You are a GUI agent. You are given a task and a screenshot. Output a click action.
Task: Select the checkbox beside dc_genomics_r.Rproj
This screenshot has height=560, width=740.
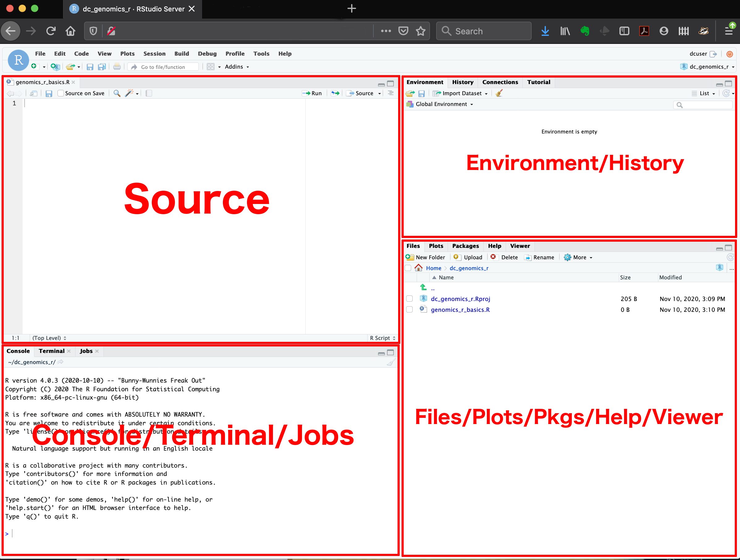pos(409,299)
